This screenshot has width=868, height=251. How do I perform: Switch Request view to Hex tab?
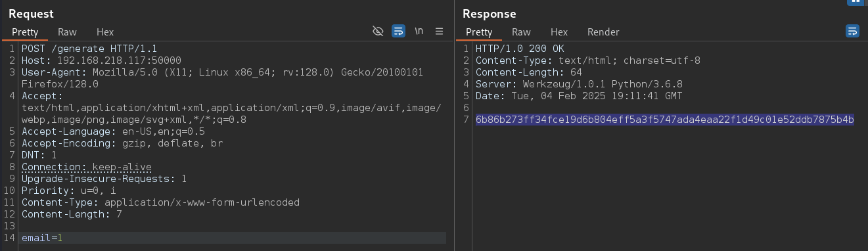click(x=105, y=32)
